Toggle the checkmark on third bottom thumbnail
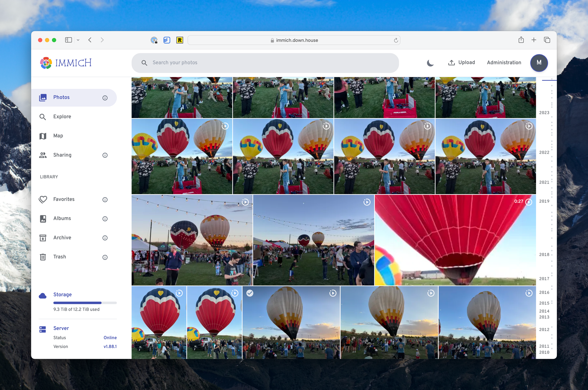Viewport: 588px width, 390px height. click(x=250, y=293)
